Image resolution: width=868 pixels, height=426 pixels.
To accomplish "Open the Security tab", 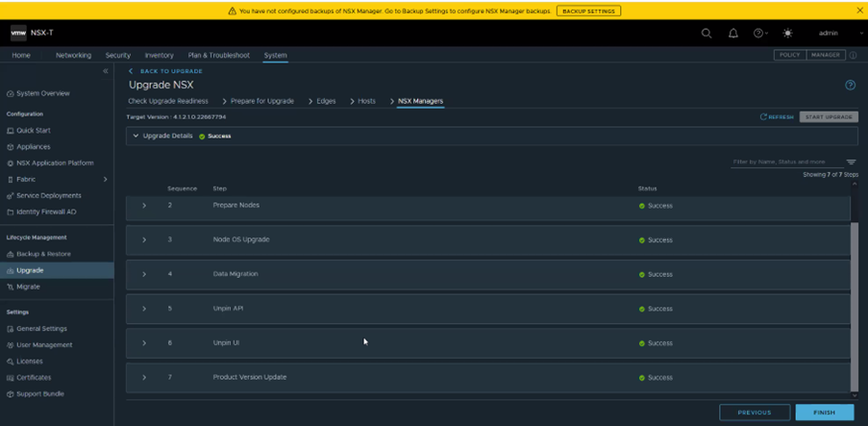I will pyautogui.click(x=118, y=56).
